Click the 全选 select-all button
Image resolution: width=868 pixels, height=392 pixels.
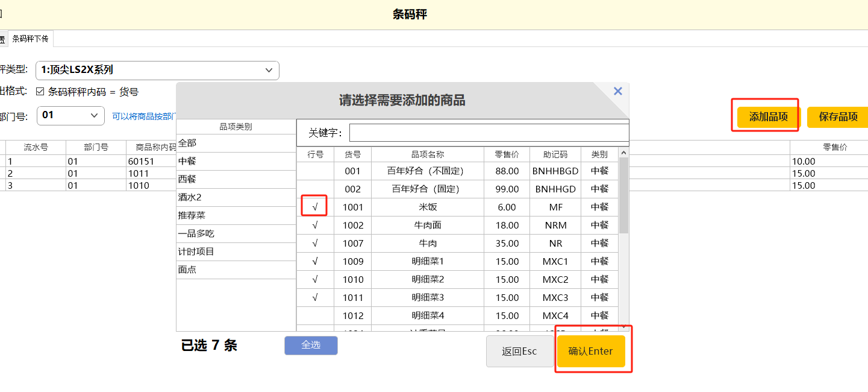coord(311,345)
